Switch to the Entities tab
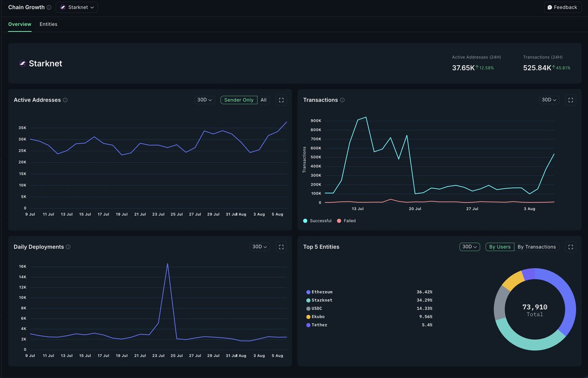This screenshot has width=588, height=378. coord(49,24)
